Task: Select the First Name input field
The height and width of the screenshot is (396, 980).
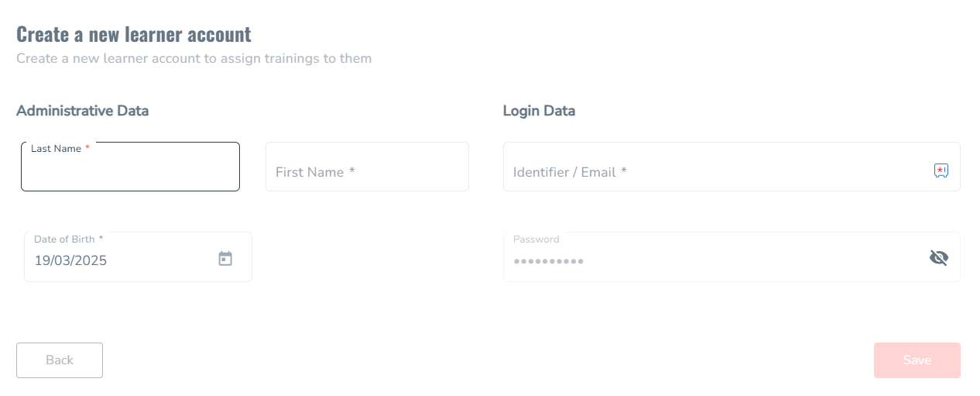Action: (367, 167)
